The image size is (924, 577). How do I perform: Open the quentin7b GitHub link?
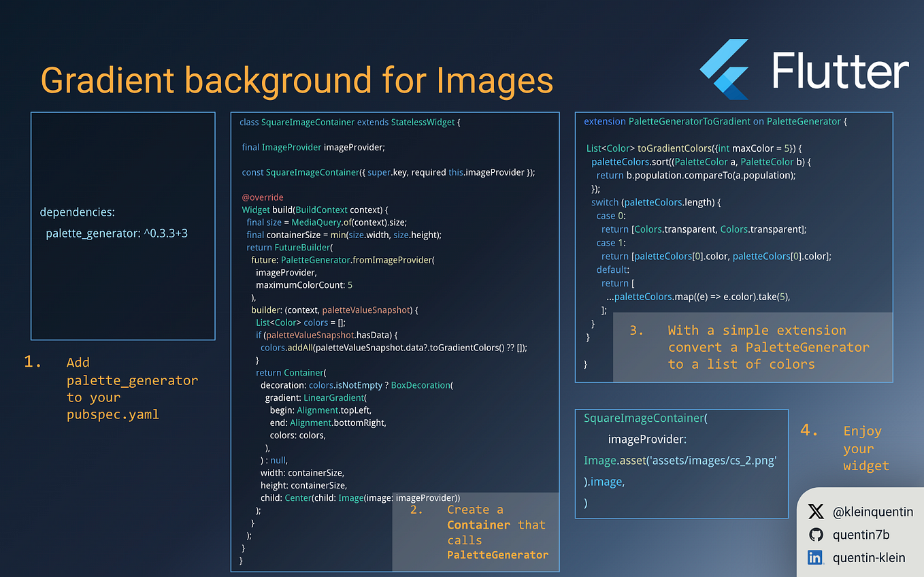click(862, 534)
